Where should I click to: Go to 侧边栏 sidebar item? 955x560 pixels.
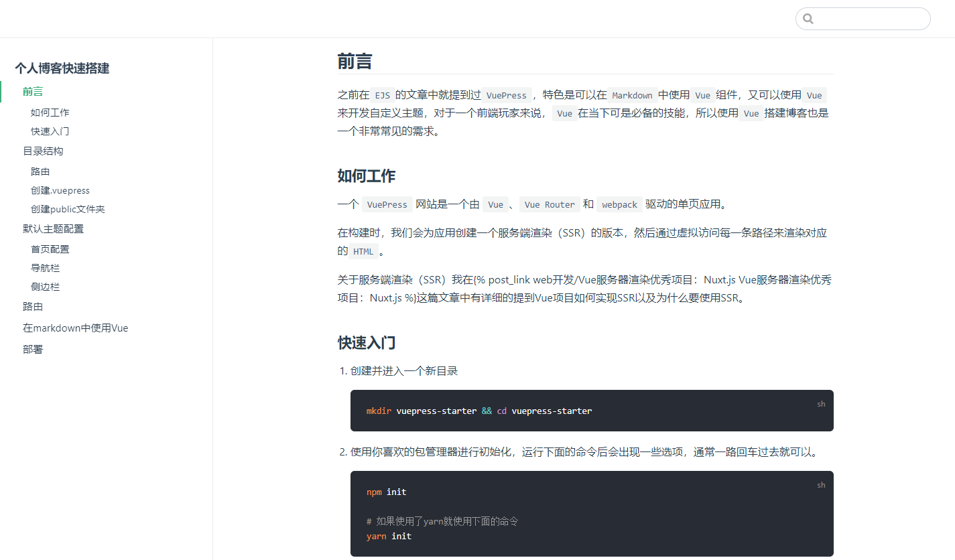click(46, 287)
